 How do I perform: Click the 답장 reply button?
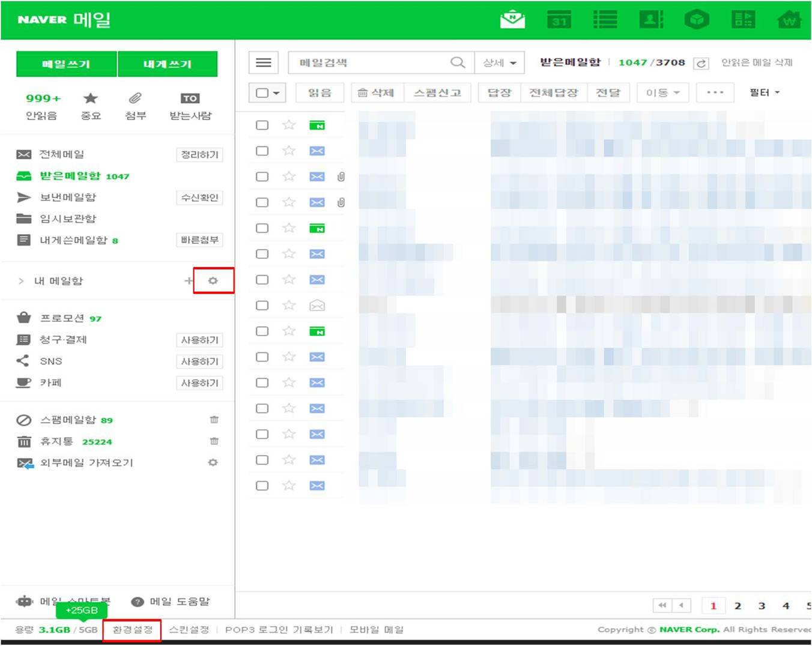[x=499, y=92]
